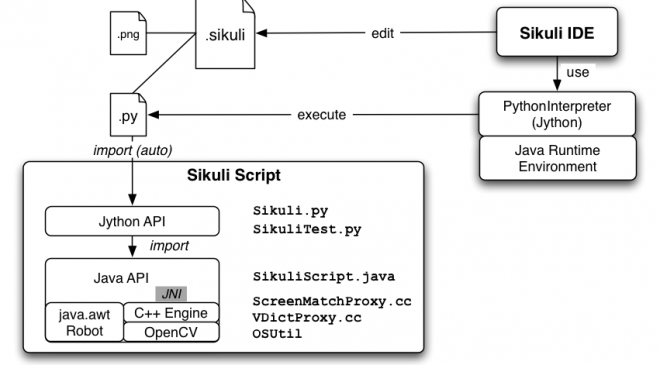This screenshot has width=660, height=365.
Task: Select the Jython API box
Action: [132, 221]
